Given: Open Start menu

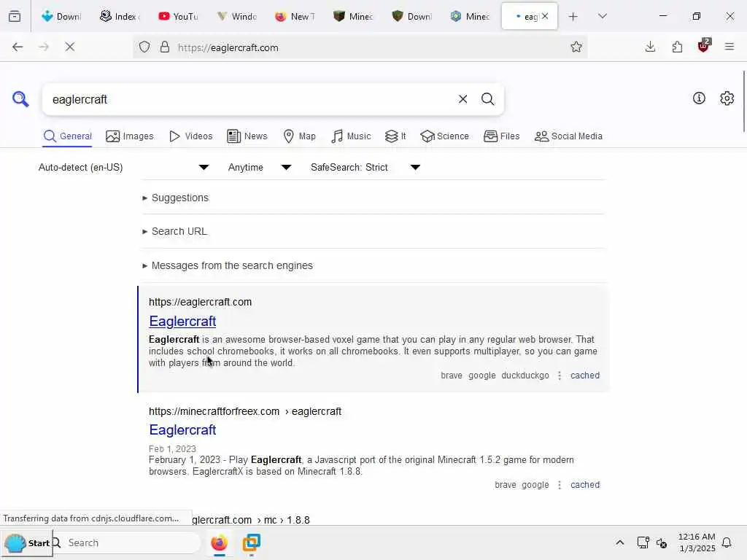Looking at the screenshot, I should click(x=28, y=542).
